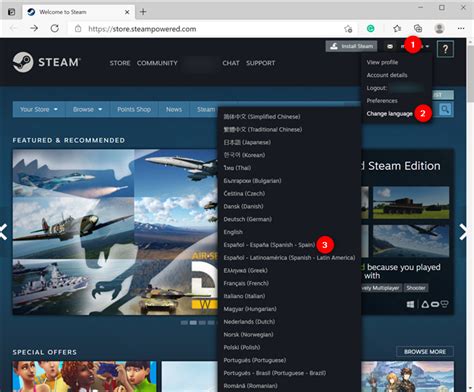This screenshot has width=474, height=392.
Task: Select the second carousel page indicator
Action: pos(193,323)
